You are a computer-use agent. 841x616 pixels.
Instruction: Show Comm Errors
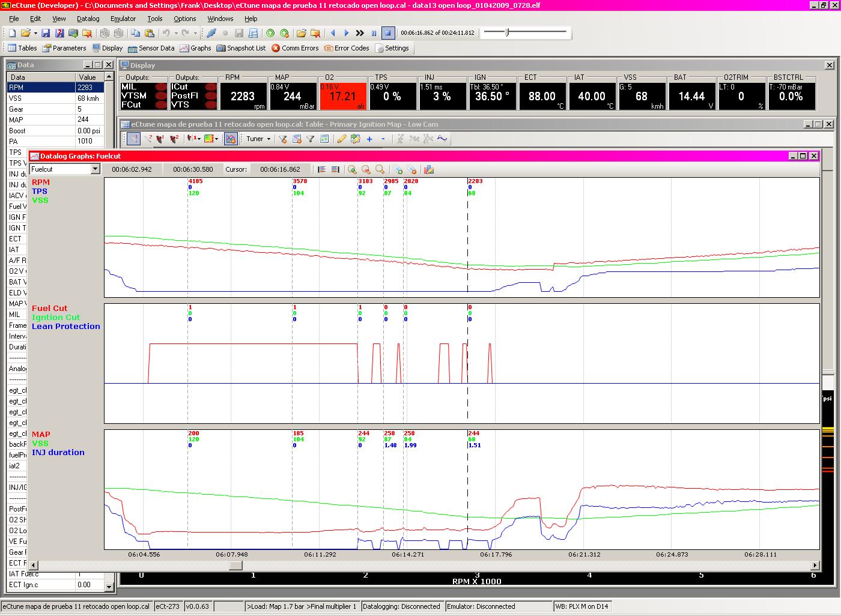[x=295, y=48]
